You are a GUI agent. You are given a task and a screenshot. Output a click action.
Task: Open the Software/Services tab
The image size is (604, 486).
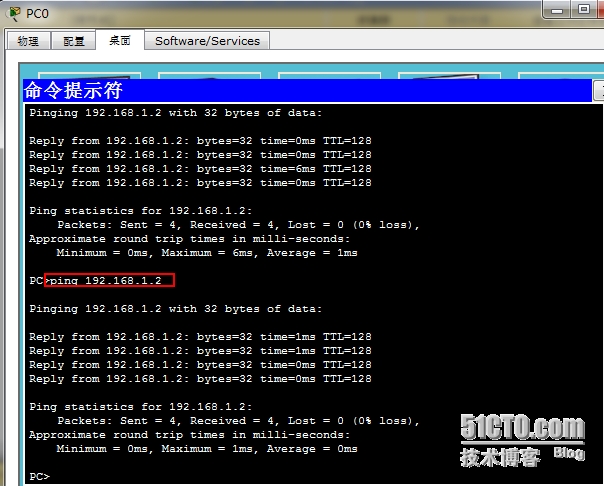pyautogui.click(x=207, y=41)
